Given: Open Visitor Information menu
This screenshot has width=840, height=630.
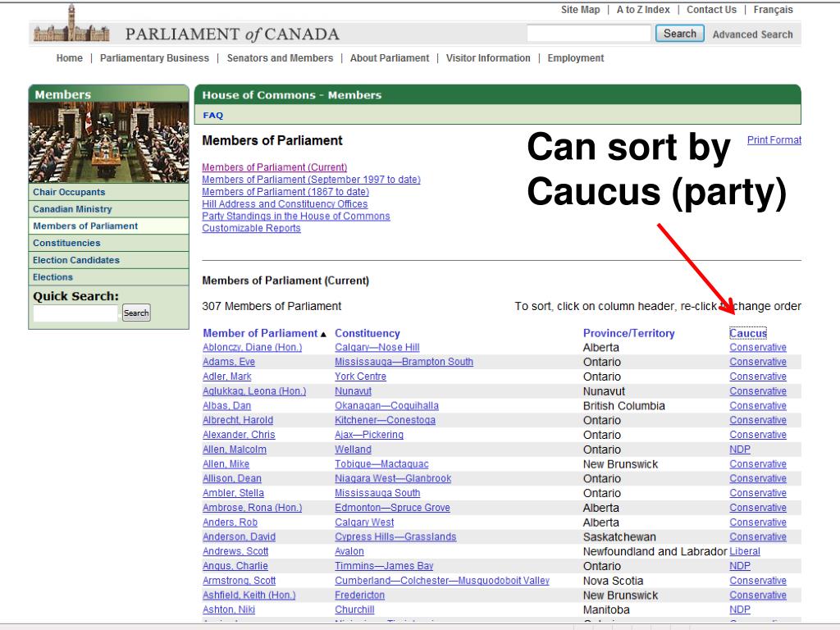Looking at the screenshot, I should [488, 58].
